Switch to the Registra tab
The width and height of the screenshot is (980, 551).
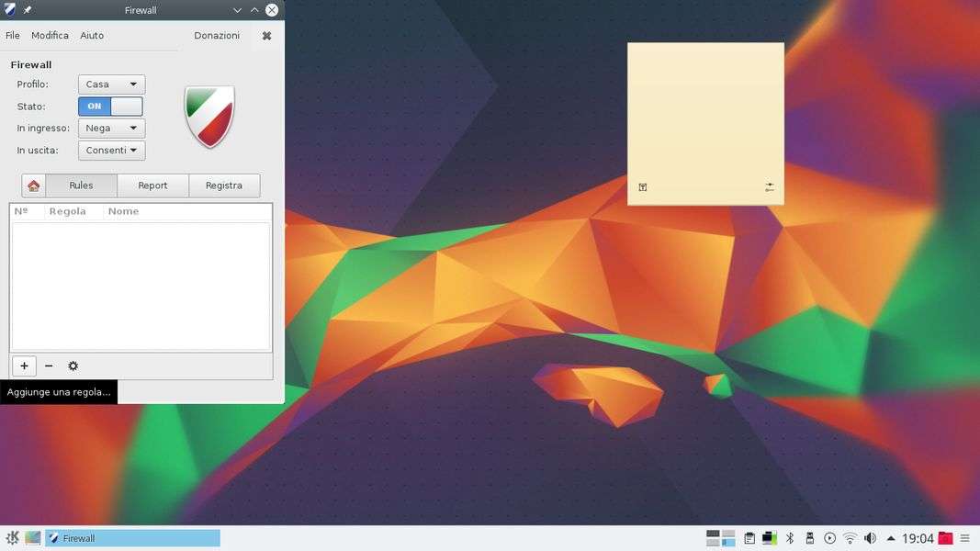(x=224, y=186)
